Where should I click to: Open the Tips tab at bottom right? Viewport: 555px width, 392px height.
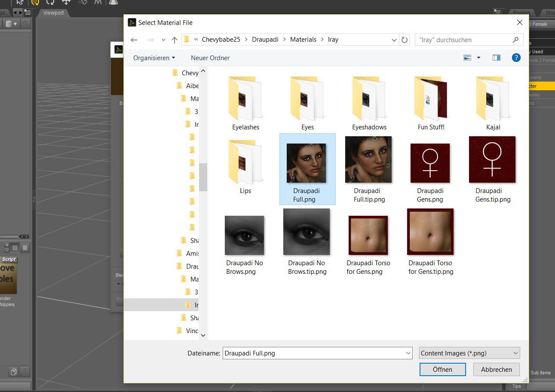517,386
